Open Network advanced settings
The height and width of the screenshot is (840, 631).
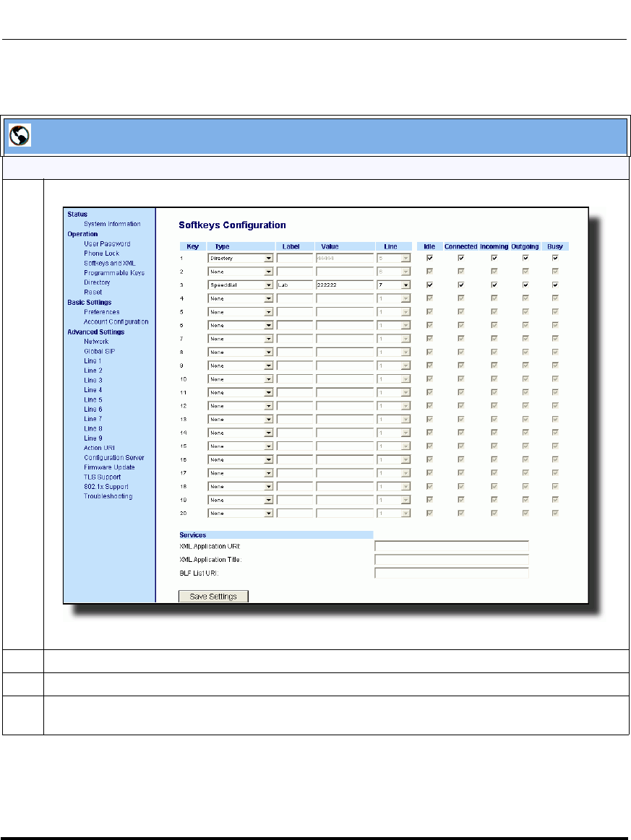point(96,341)
